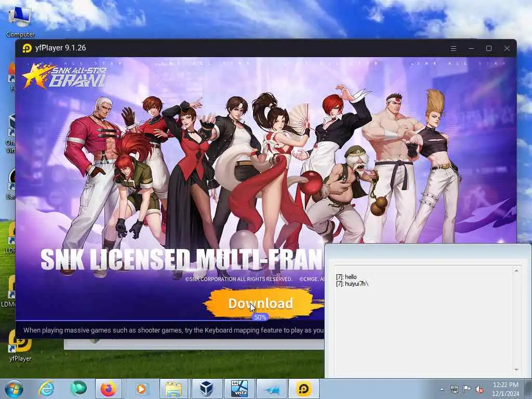Open the Windows Start menu

click(x=14, y=389)
